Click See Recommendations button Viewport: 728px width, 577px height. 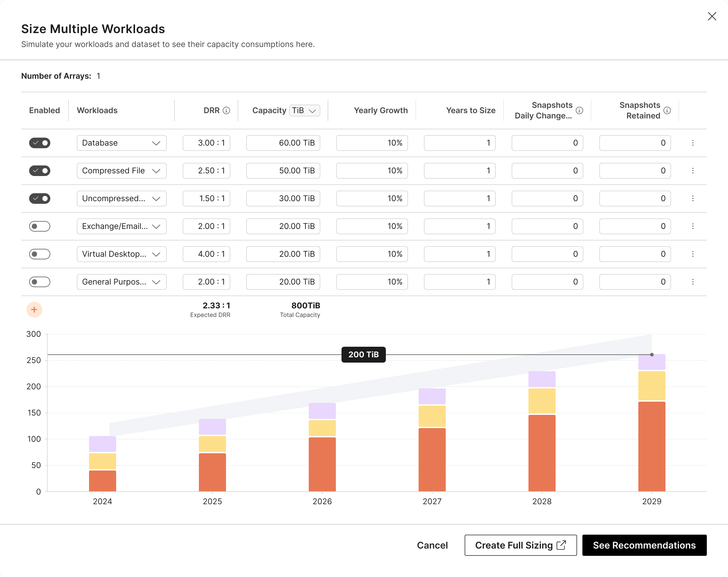pyautogui.click(x=644, y=545)
